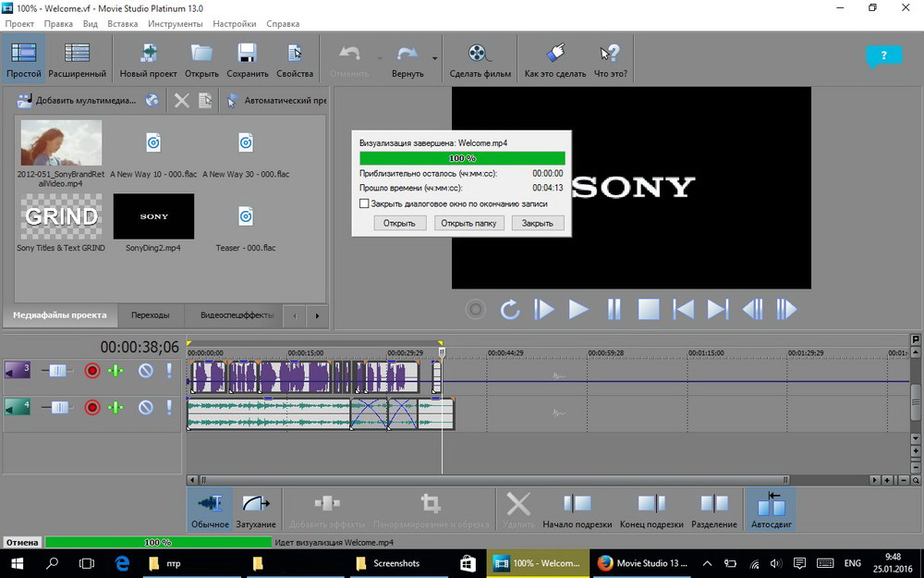Switch to the Переходы tab
924x578 pixels.
pos(151,315)
